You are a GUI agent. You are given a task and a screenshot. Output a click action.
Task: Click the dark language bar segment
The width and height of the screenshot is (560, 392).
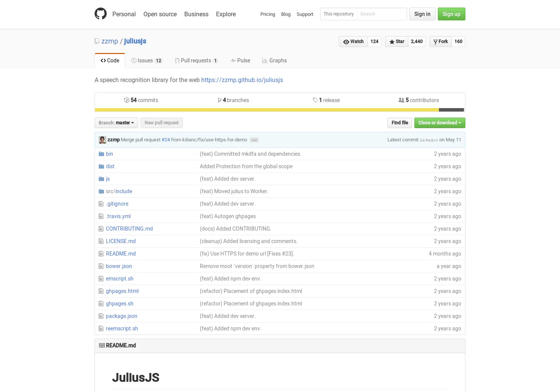pos(451,110)
